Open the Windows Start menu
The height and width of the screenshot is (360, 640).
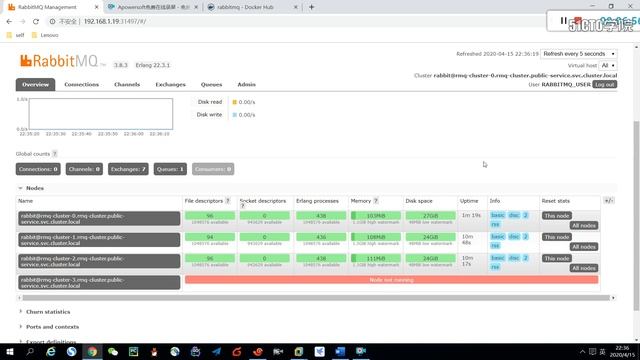tap(10, 351)
